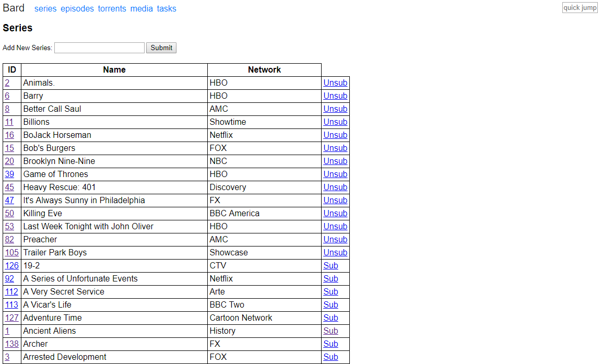Open series ID 11 for Billions
This screenshot has width=602, height=364.
(x=9, y=122)
